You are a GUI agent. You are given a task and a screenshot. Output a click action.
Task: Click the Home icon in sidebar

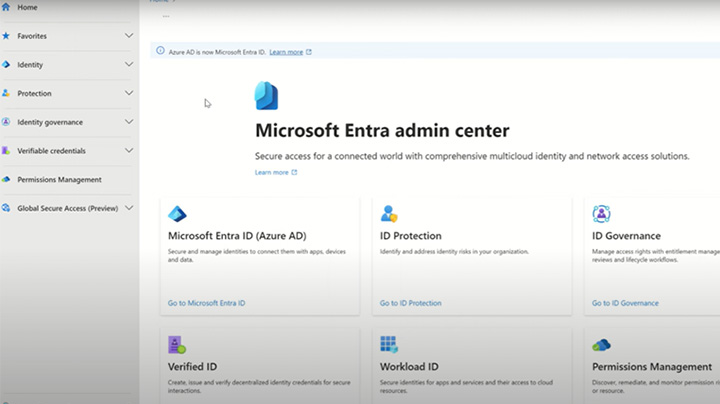coord(6,7)
